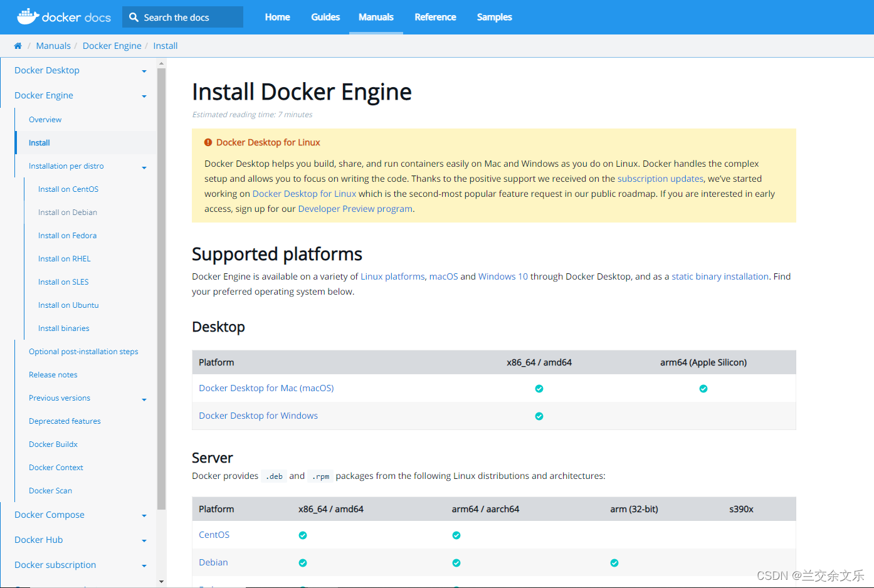The height and width of the screenshot is (588, 874).
Task: Click the subscription updates link
Action: click(660, 179)
